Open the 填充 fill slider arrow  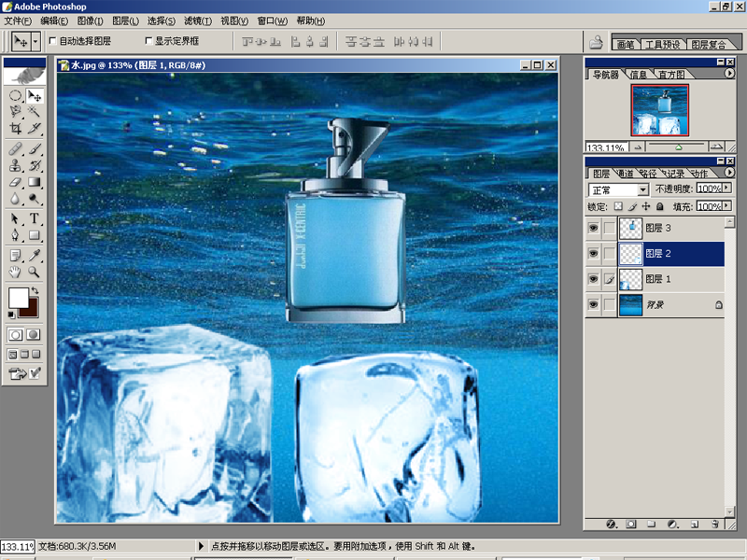pyautogui.click(x=727, y=205)
